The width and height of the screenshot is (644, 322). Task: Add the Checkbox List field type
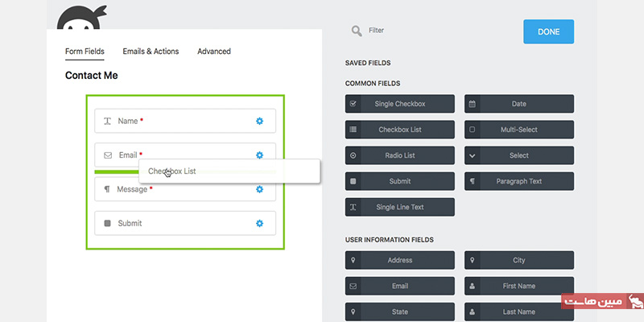pyautogui.click(x=399, y=130)
